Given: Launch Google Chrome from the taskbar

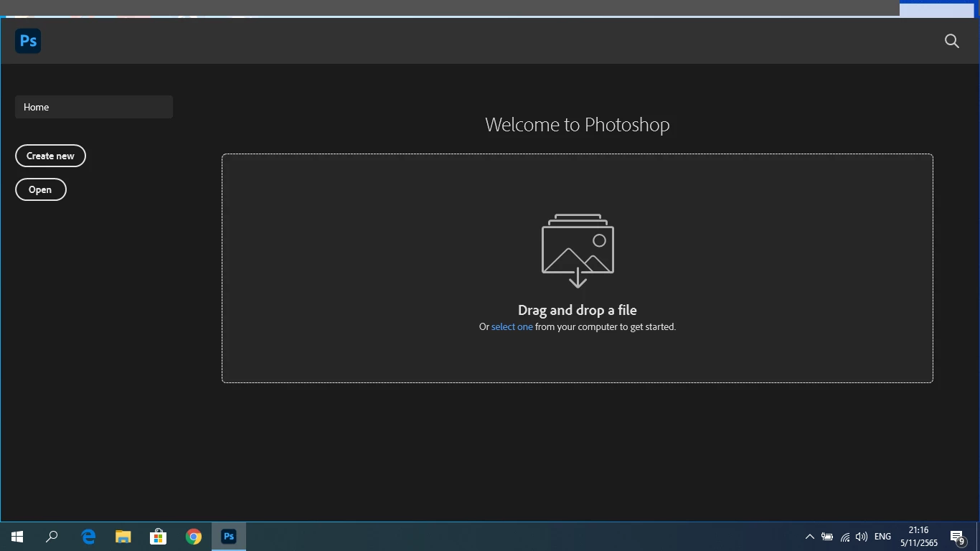Looking at the screenshot, I should tap(194, 537).
